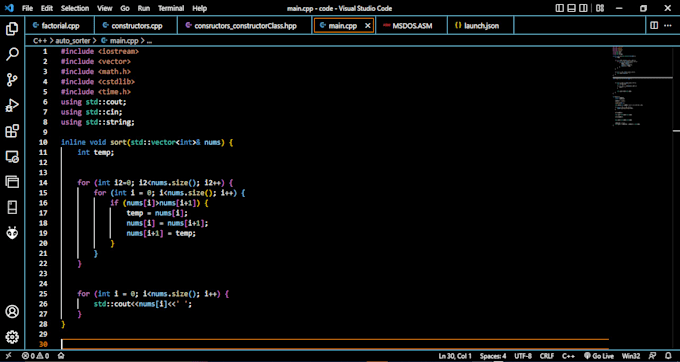
Task: Open the Accounts icon
Action: 12,311
